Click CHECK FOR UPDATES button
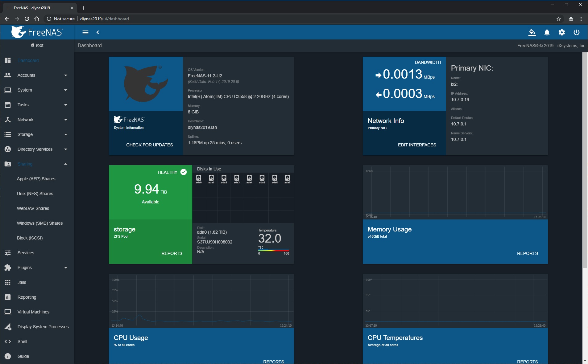 (150, 145)
